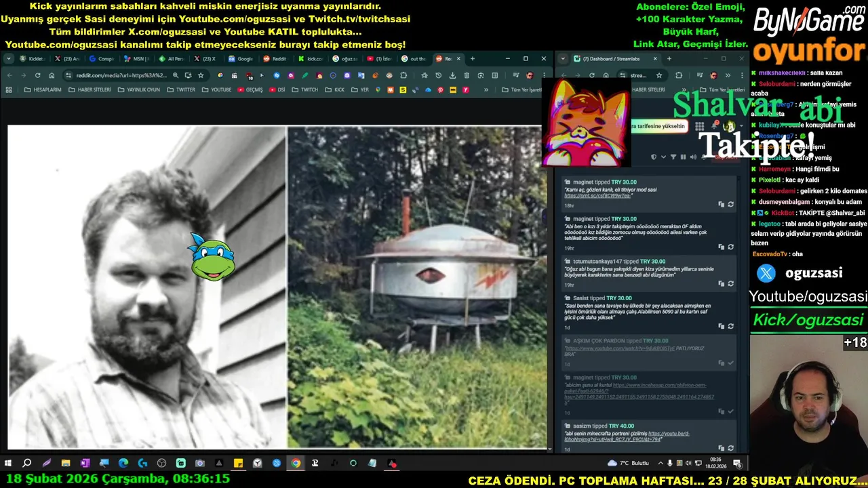Open Windows taskbar search
The image size is (868, 488).
click(27, 464)
